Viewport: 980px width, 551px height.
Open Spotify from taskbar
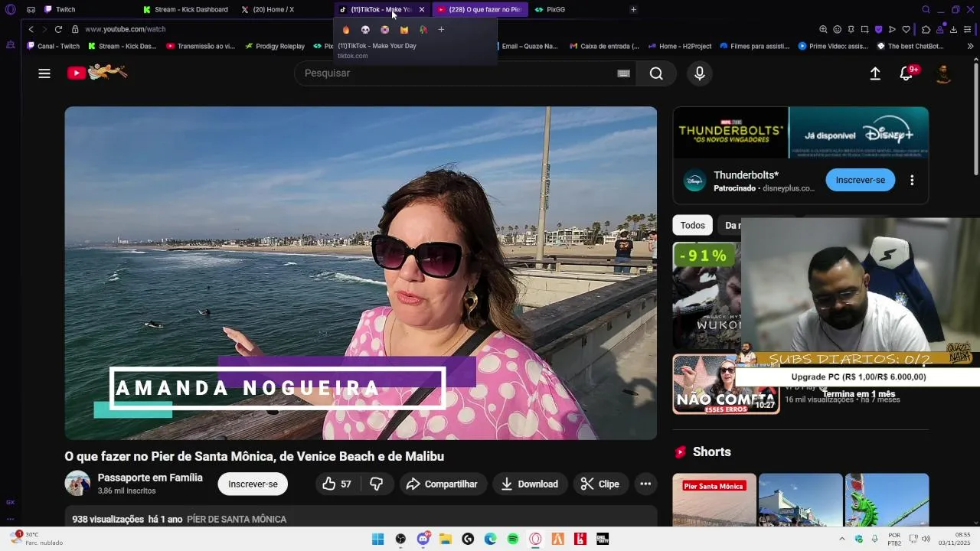[513, 539]
